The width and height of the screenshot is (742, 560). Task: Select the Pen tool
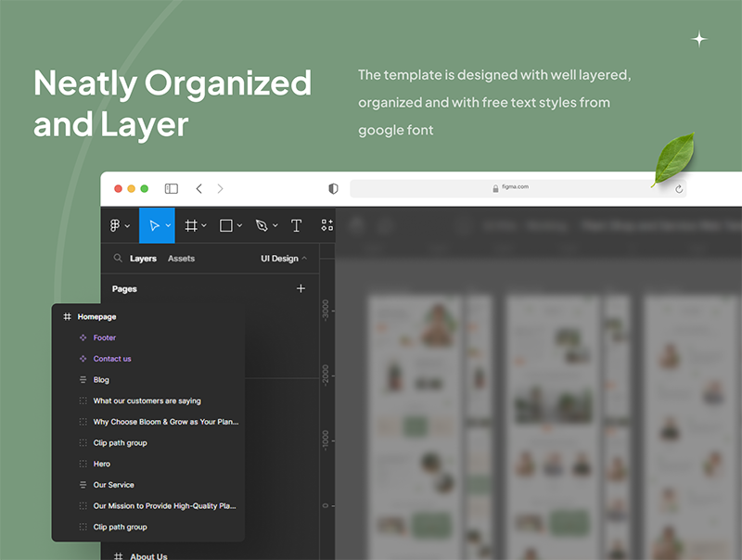(x=262, y=225)
